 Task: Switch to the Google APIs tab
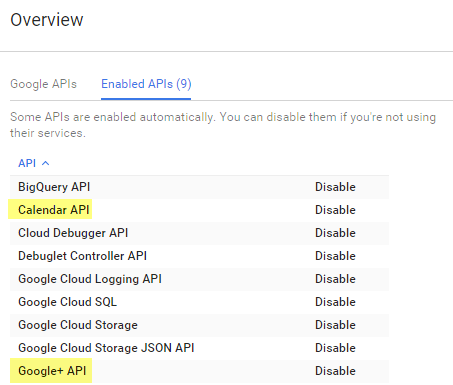[x=43, y=84]
